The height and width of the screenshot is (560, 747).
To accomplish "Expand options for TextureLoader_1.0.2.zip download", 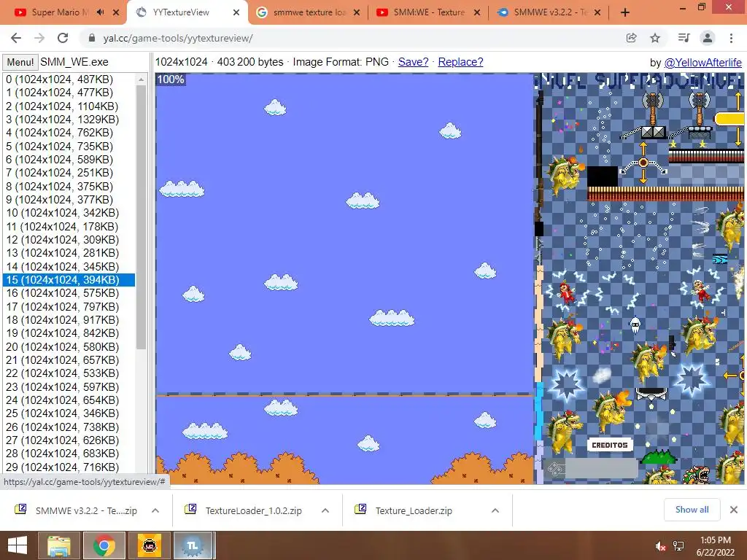I will tap(325, 510).
